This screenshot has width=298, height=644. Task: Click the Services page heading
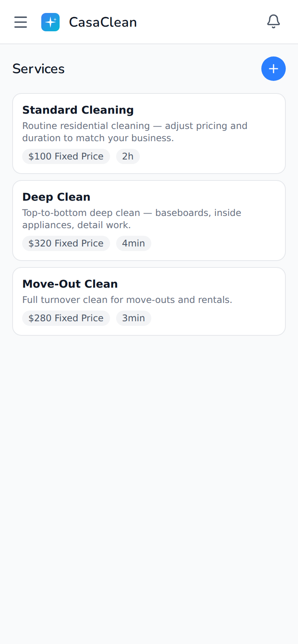coord(39,69)
